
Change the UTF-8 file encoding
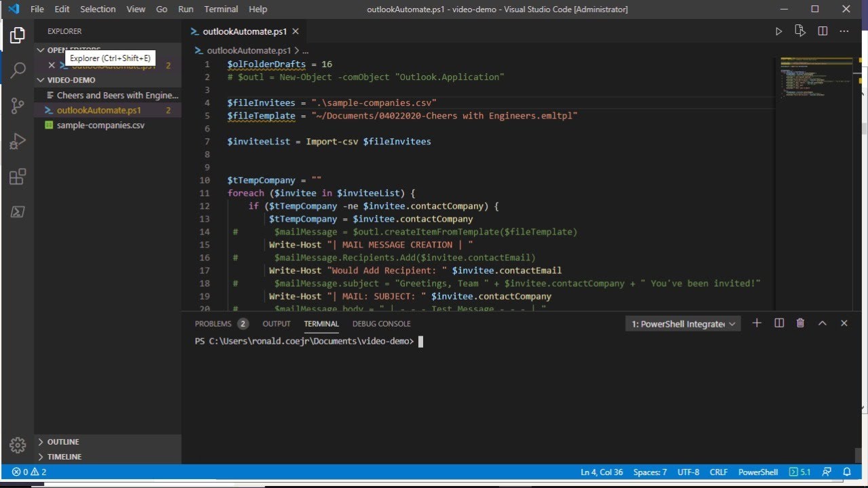pyautogui.click(x=688, y=472)
